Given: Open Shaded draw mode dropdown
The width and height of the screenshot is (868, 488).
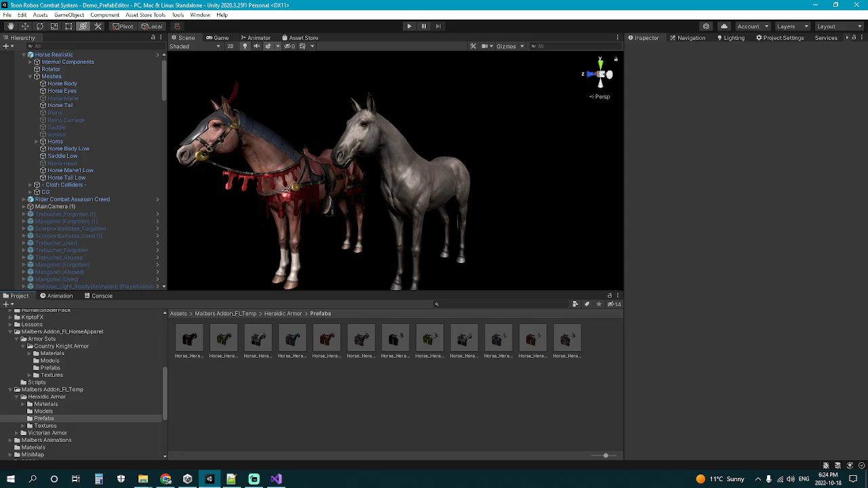Looking at the screenshot, I should tap(194, 46).
